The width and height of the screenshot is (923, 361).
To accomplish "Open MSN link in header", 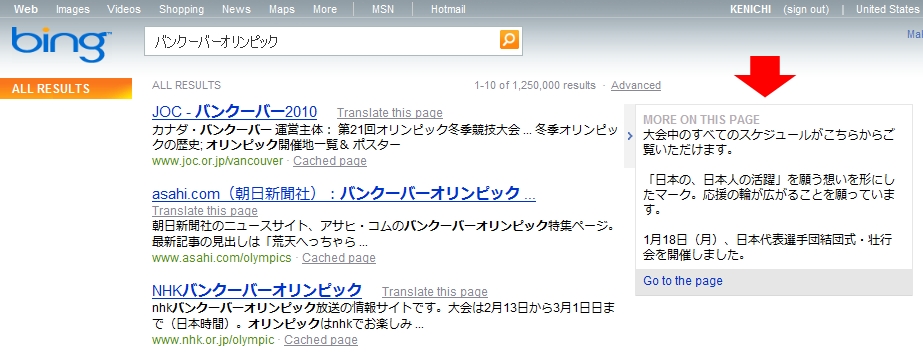I will (x=383, y=9).
